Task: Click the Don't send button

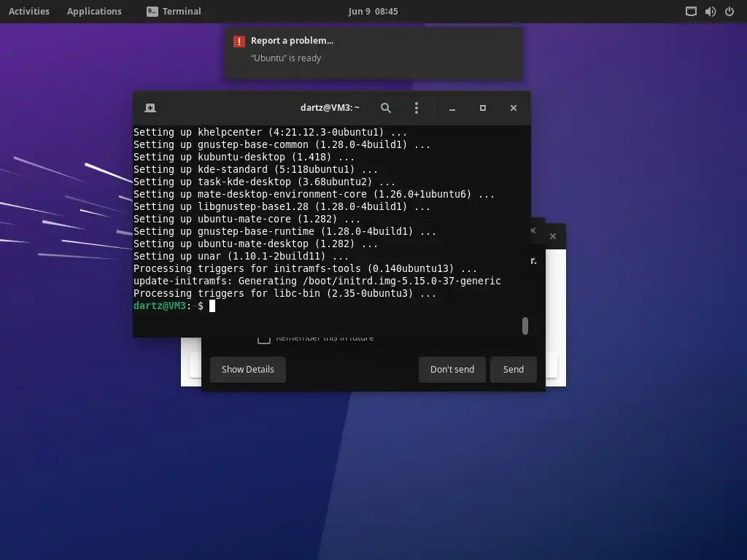Action: click(x=452, y=370)
